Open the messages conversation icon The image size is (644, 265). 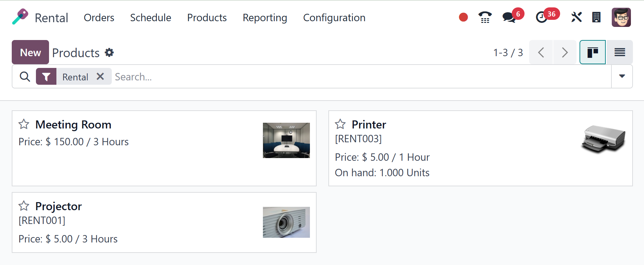[x=509, y=17]
